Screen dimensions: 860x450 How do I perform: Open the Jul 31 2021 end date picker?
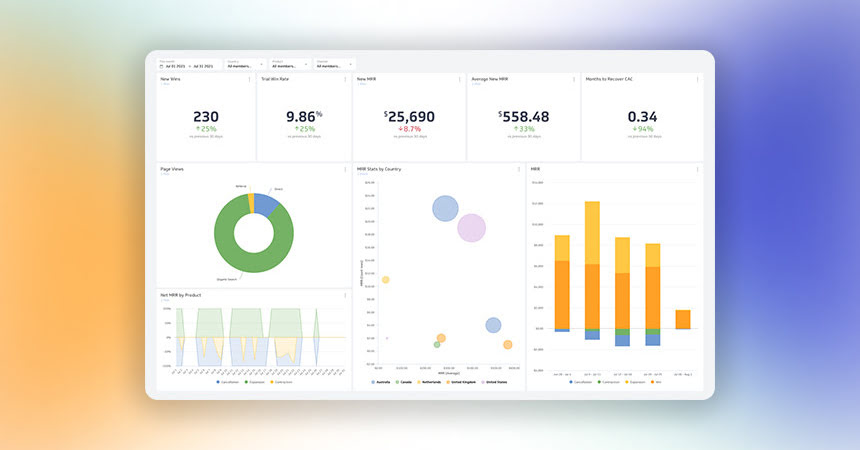click(203, 66)
